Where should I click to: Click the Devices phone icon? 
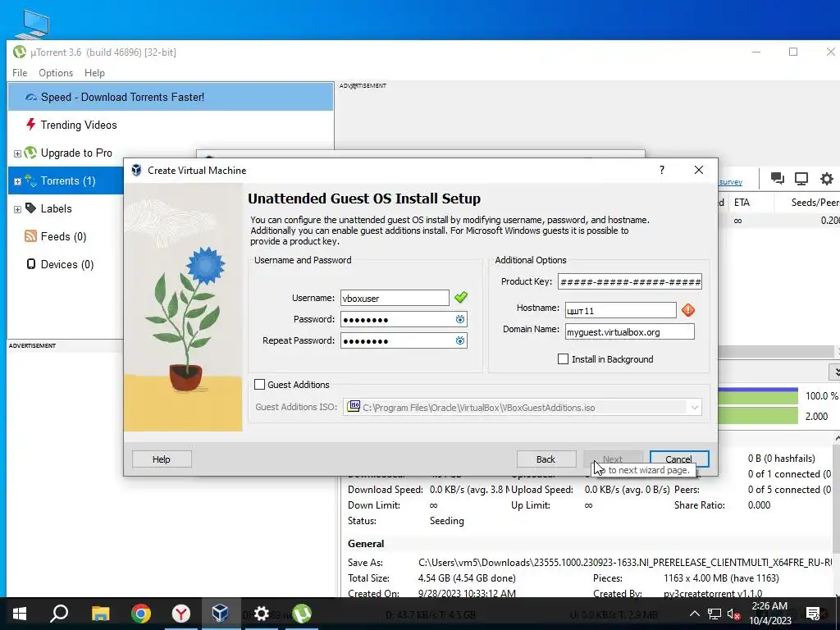pyautogui.click(x=31, y=263)
